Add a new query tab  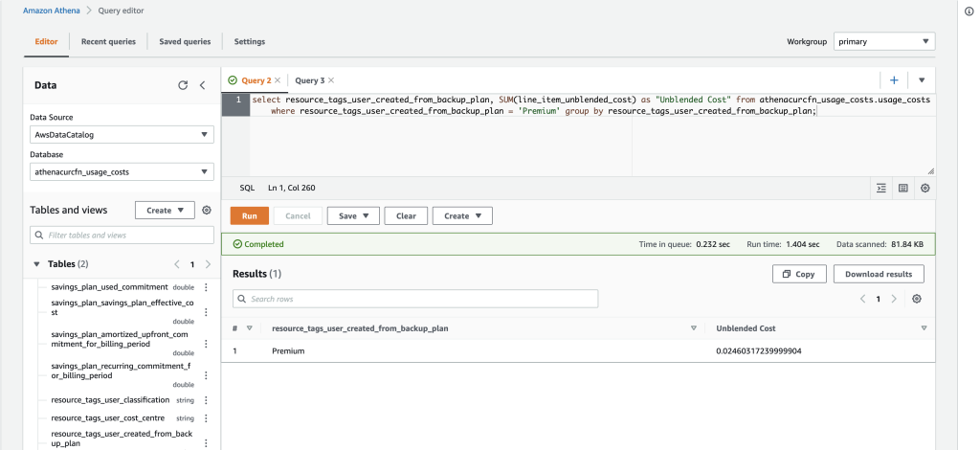coord(894,80)
